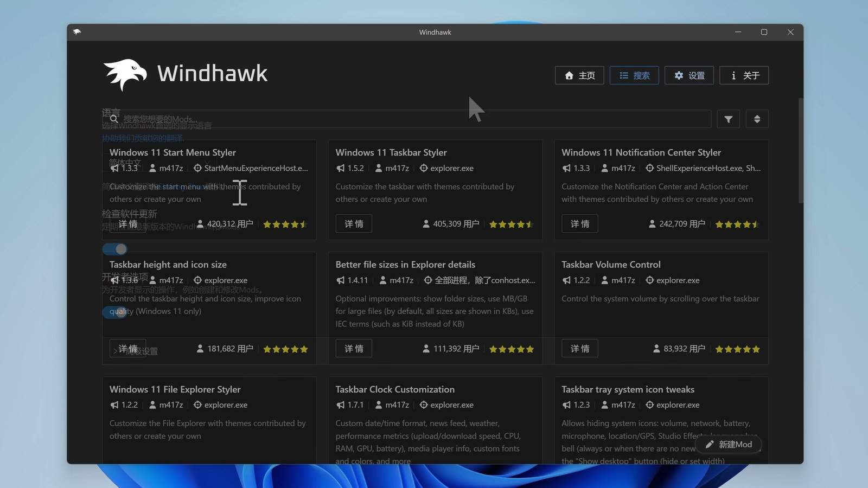Click user icon beside 405,309 用户
Image resolution: width=868 pixels, height=488 pixels.
coord(426,224)
